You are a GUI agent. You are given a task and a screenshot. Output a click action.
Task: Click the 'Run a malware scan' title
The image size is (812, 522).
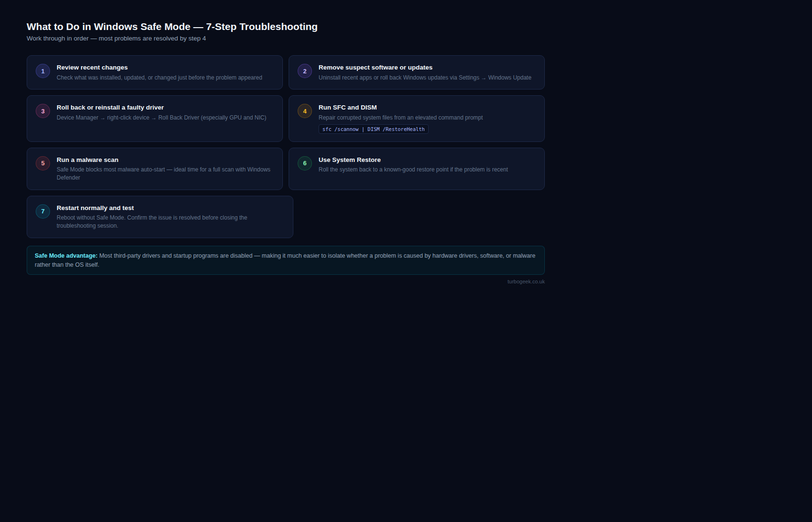88,160
